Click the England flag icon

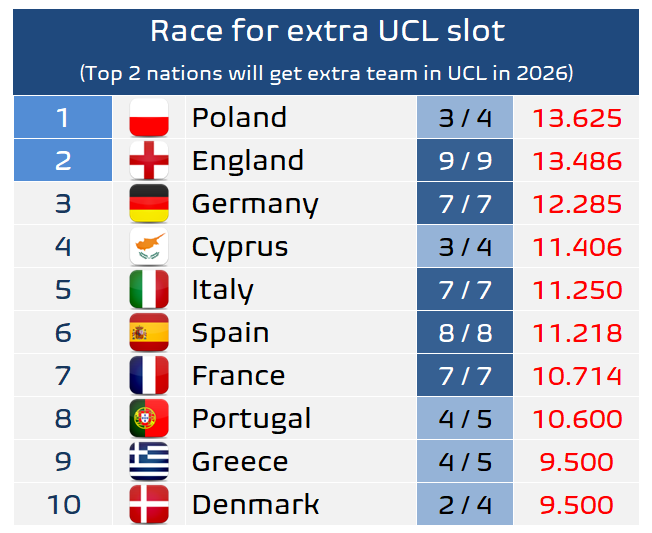point(149,161)
